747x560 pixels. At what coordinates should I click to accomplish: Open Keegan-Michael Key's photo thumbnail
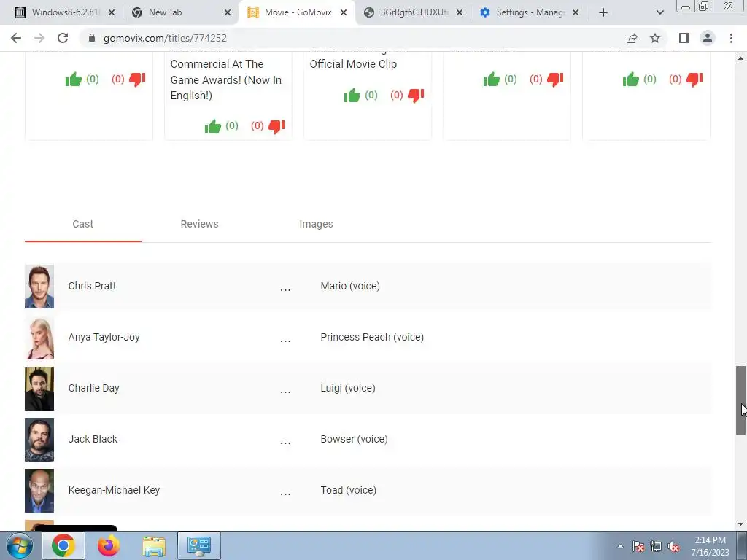pyautogui.click(x=39, y=491)
